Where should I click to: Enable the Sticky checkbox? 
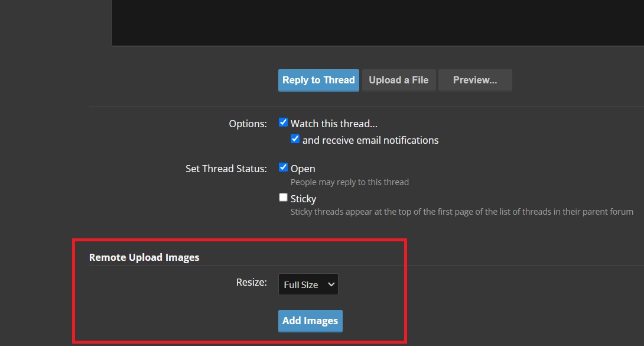(284, 198)
